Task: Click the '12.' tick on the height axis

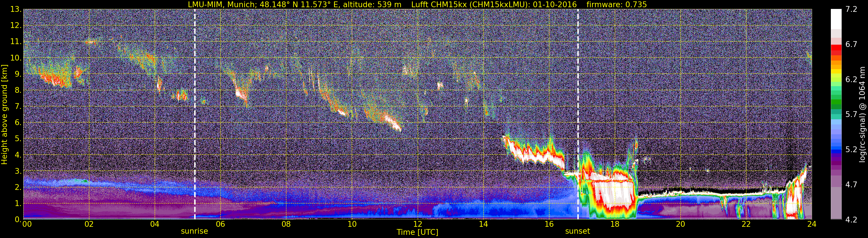Action: pyautogui.click(x=16, y=25)
